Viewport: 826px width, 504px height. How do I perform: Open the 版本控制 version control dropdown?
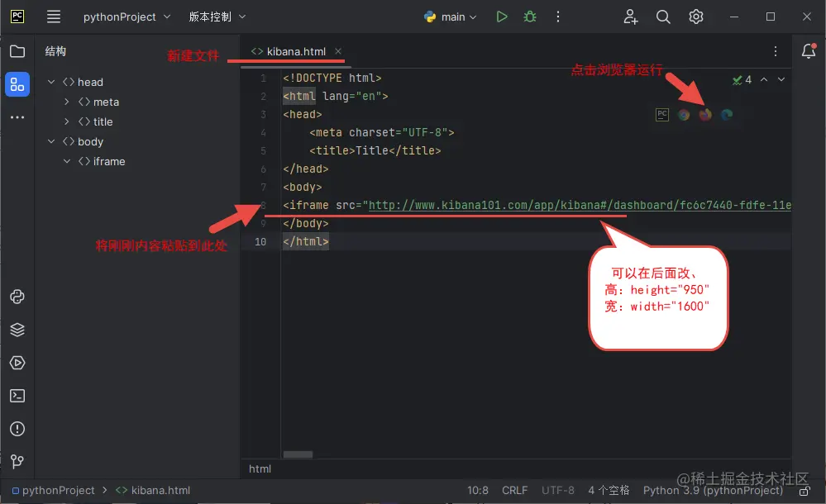point(217,17)
